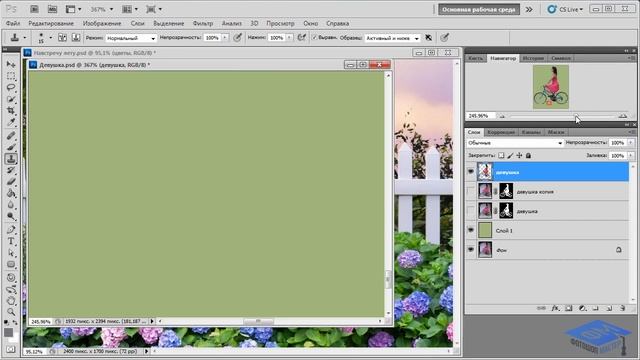The height and width of the screenshot is (360, 640).
Task: Switch to the Коррекция tab
Action: pos(501,132)
